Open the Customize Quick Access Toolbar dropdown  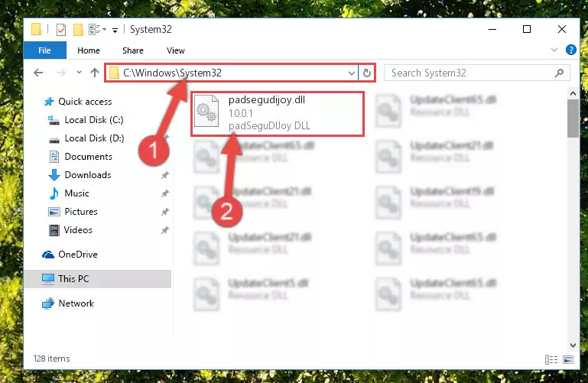[115, 30]
